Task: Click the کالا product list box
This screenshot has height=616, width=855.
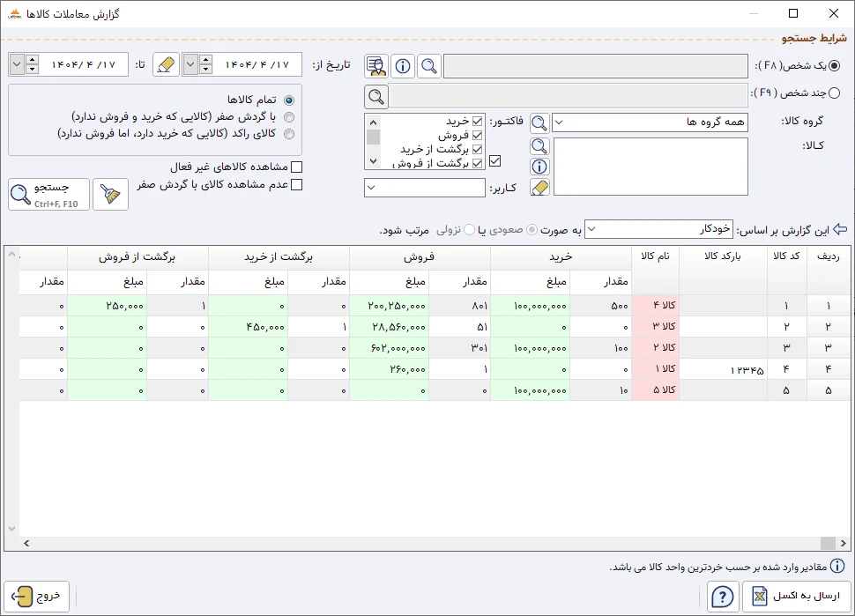Action: click(x=651, y=167)
